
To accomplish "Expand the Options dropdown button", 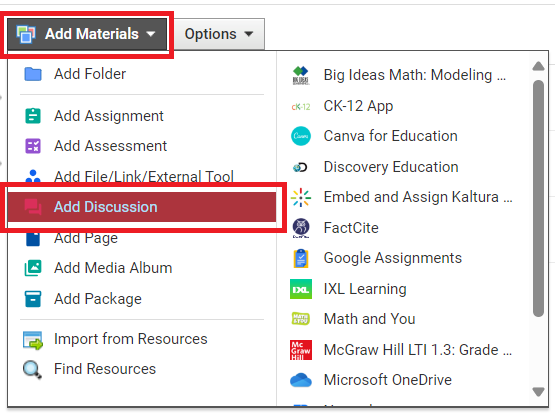I will tap(219, 34).
